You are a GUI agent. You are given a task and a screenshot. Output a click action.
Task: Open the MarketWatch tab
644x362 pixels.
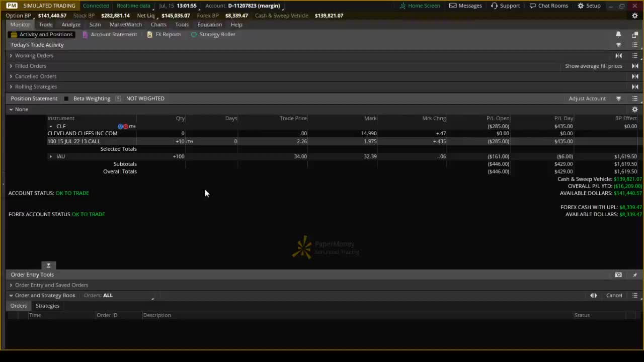126,25
